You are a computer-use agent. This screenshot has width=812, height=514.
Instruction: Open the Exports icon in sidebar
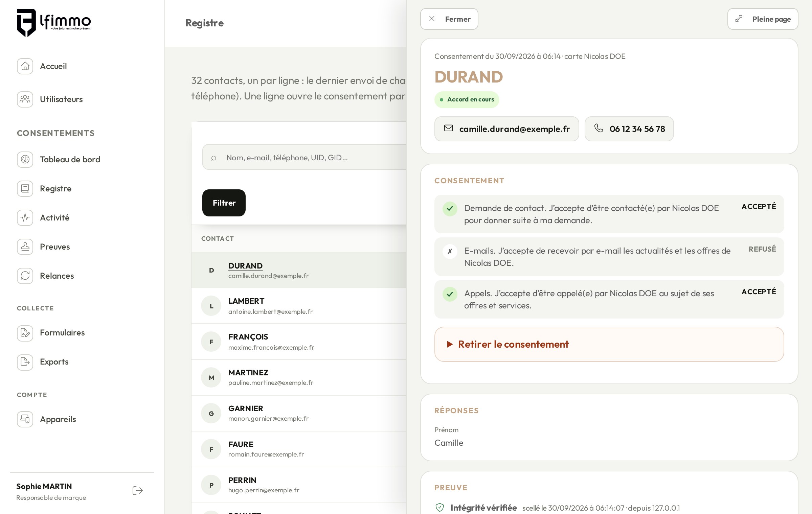pos(25,361)
